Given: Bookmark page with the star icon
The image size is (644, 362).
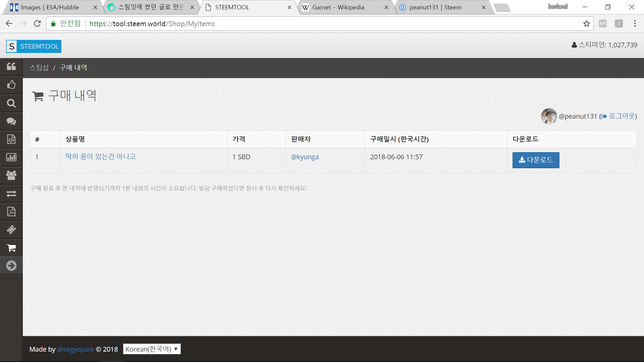Looking at the screenshot, I should (x=586, y=23).
